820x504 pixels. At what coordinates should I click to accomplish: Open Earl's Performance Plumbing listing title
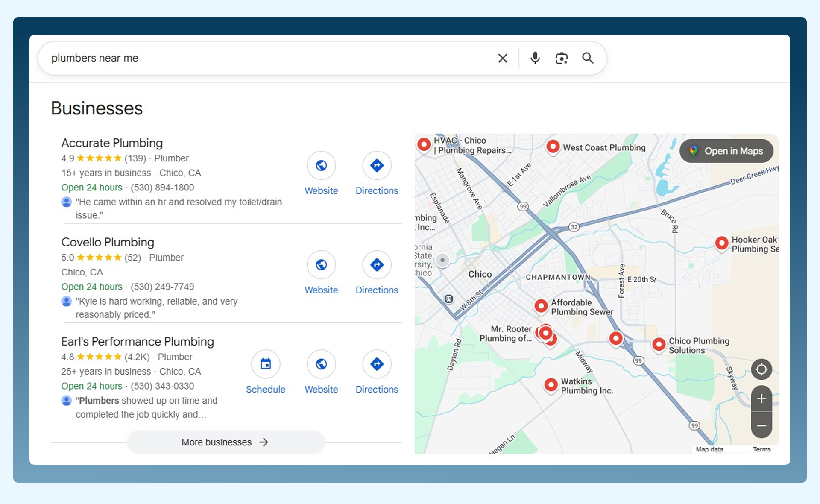click(x=138, y=342)
